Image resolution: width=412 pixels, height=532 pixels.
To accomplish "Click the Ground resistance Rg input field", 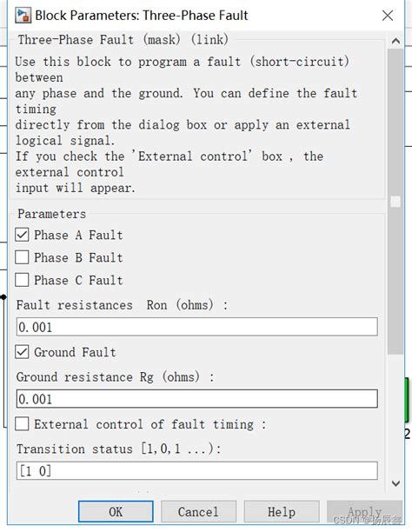I will point(196,399).
